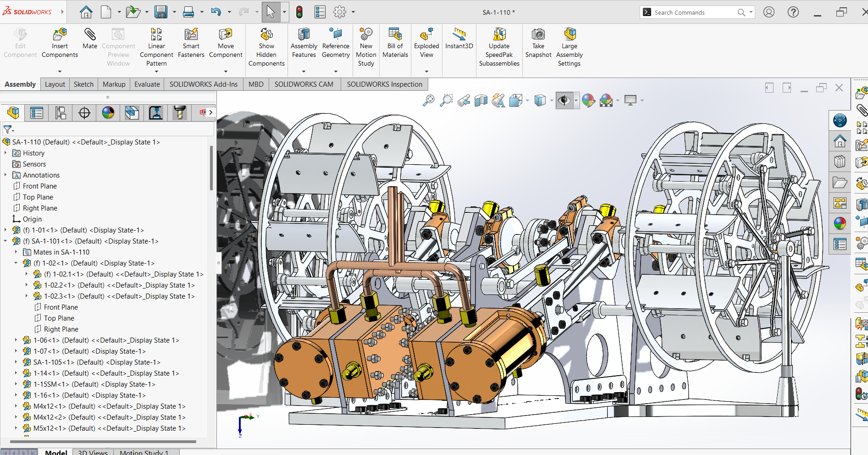Viewport: 868px width, 455px height.
Task: Select Mates in SA-1-110 folder
Action: coord(61,252)
